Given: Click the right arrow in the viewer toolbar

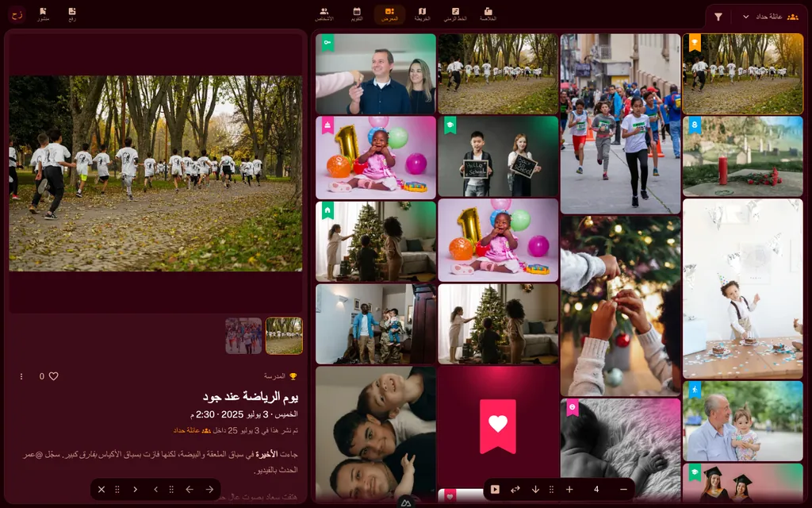Looking at the screenshot, I should (x=209, y=489).
